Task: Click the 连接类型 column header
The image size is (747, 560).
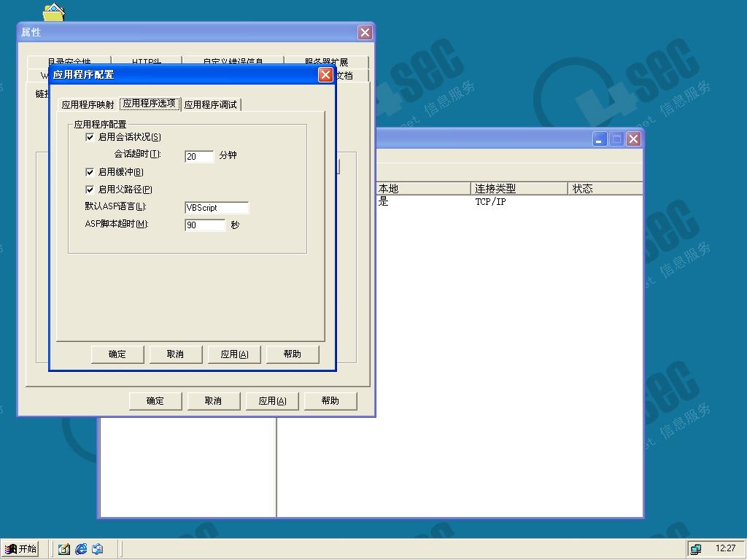Action: tap(519, 189)
